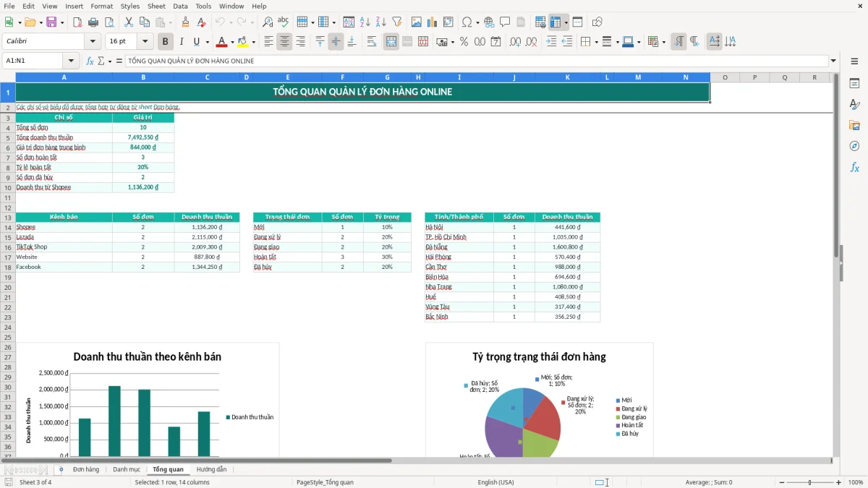Click the Clone Formatting paintbrush icon

click(186, 22)
